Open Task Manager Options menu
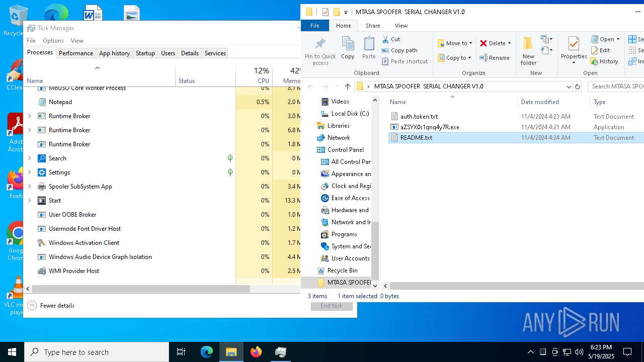 (x=53, y=41)
